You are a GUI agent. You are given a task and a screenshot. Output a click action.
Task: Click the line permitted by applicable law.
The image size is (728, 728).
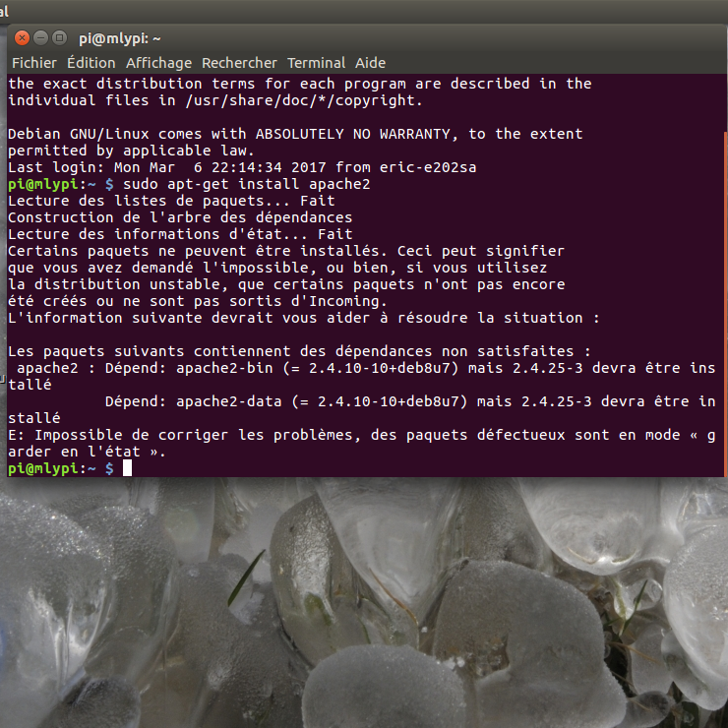pos(131,151)
